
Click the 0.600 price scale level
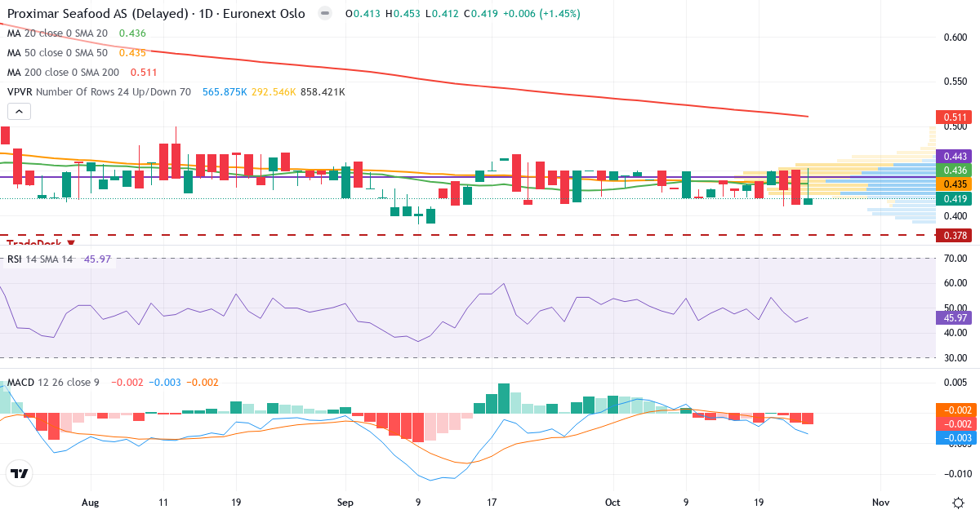(954, 38)
